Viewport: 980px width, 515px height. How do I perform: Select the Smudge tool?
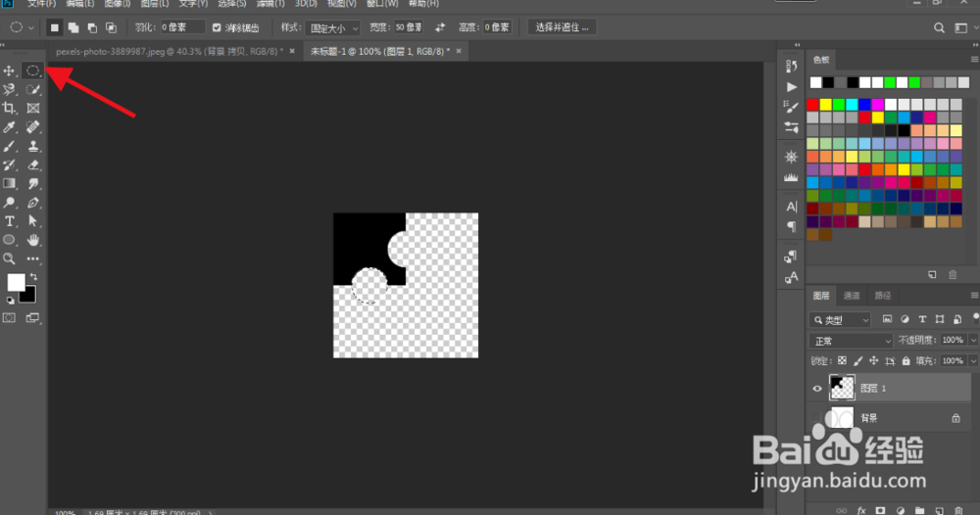(x=32, y=183)
